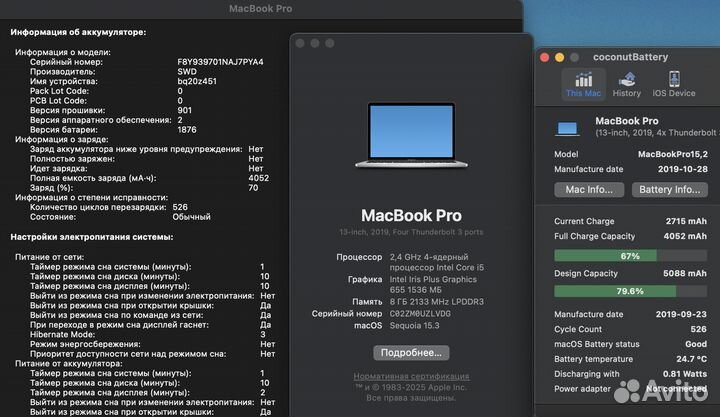Viewport: 720px width, 417px height.
Task: Click Discharging with 0.81 Watts value
Action: tap(685, 374)
